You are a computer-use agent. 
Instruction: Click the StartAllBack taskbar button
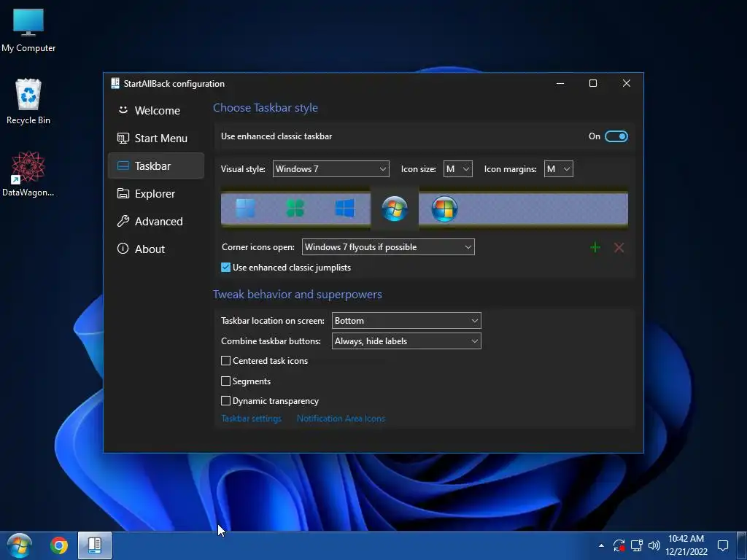point(95,545)
